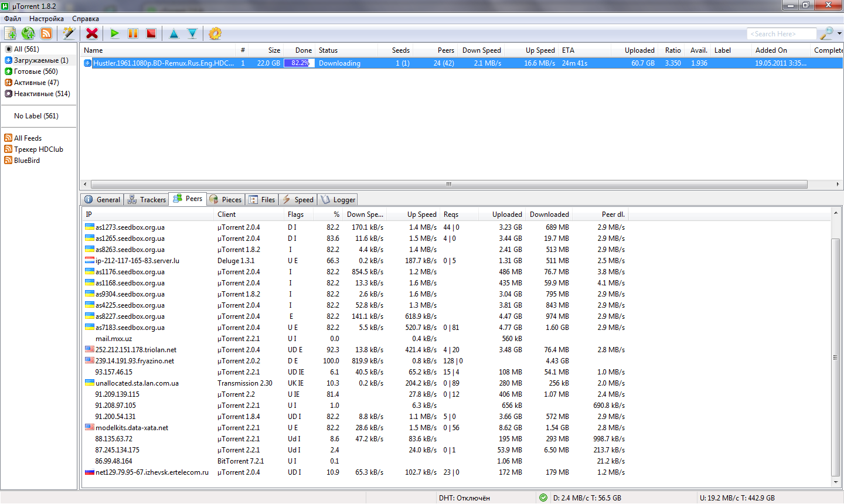Screen dimensions: 844x504
Task: Select peer ip-212-117-165-83.server.lu
Action: (x=137, y=261)
